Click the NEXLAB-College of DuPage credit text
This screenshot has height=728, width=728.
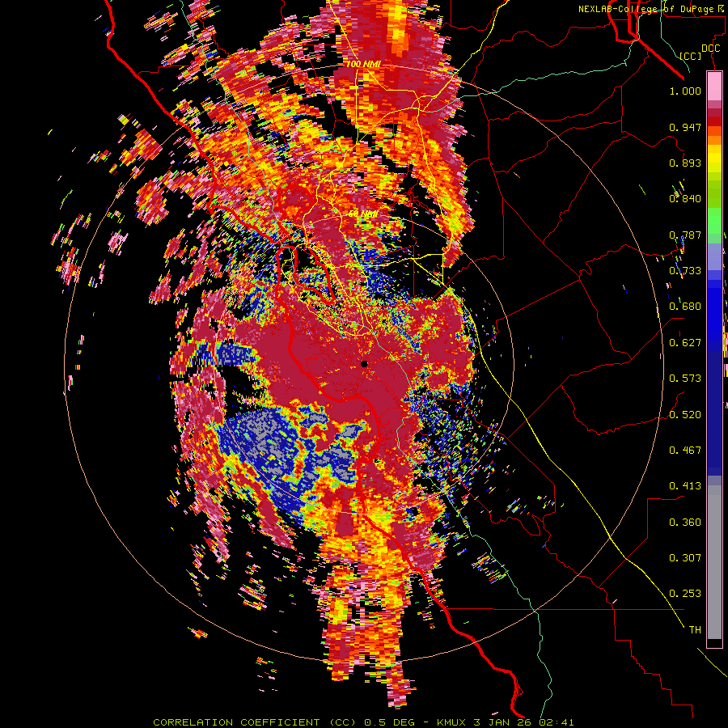pos(650,9)
